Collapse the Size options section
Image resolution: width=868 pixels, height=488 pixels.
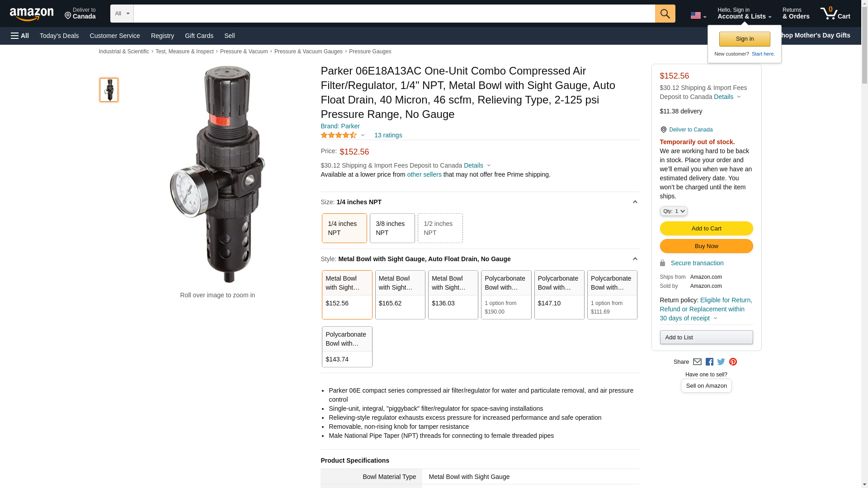tap(635, 202)
